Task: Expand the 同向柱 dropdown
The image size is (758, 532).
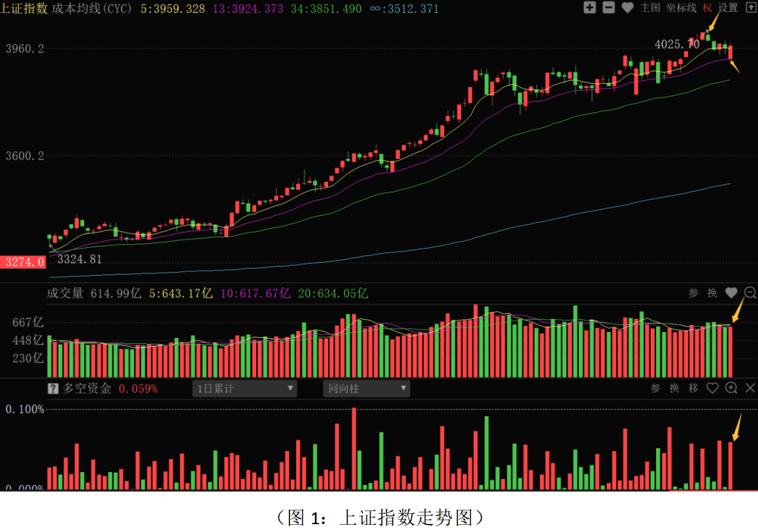Action: (367, 389)
